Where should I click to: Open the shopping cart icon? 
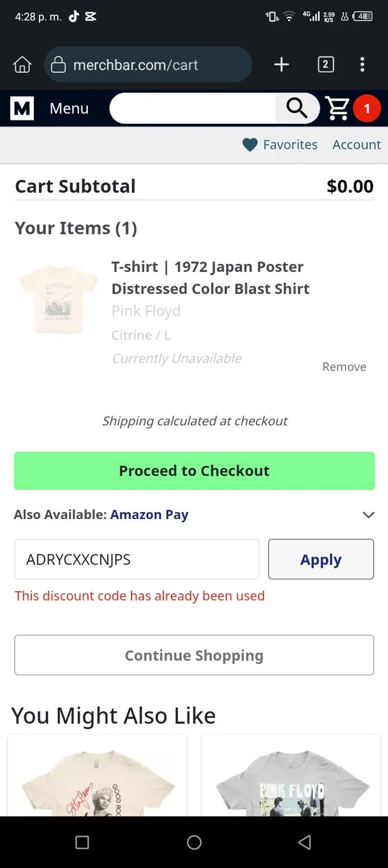click(338, 108)
